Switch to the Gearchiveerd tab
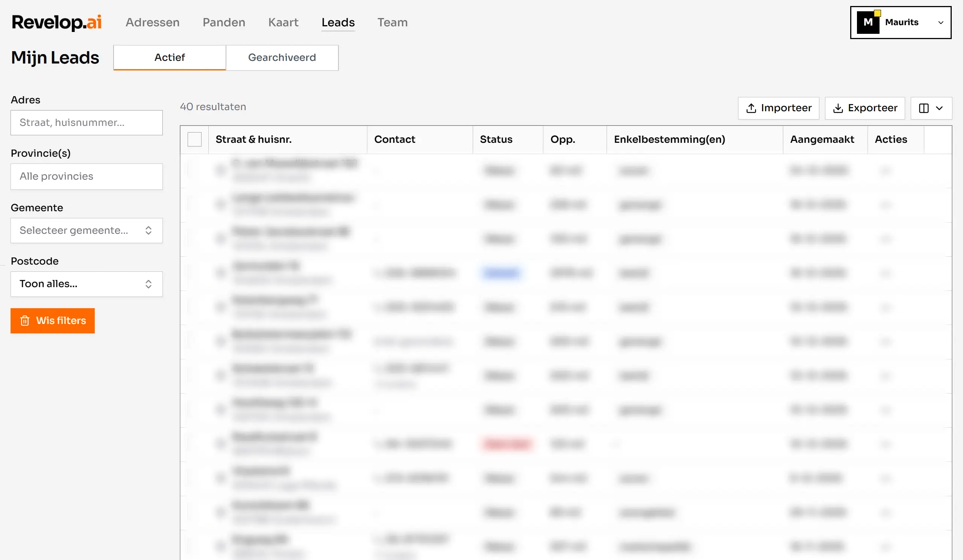This screenshot has height=560, width=963. tap(282, 58)
